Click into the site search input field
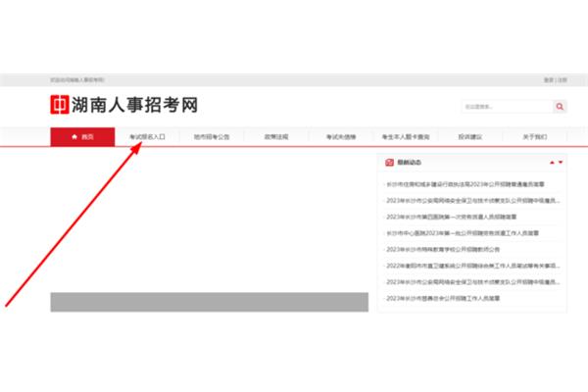 click(x=508, y=107)
